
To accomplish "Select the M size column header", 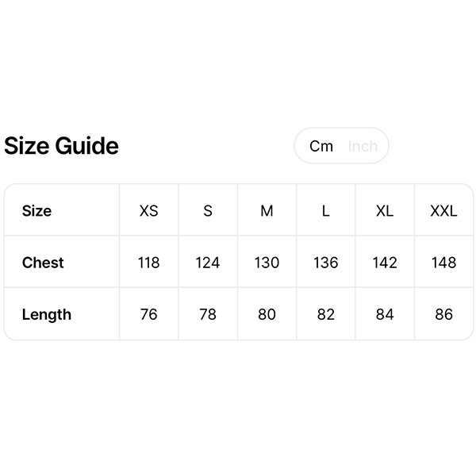I will (x=267, y=211).
